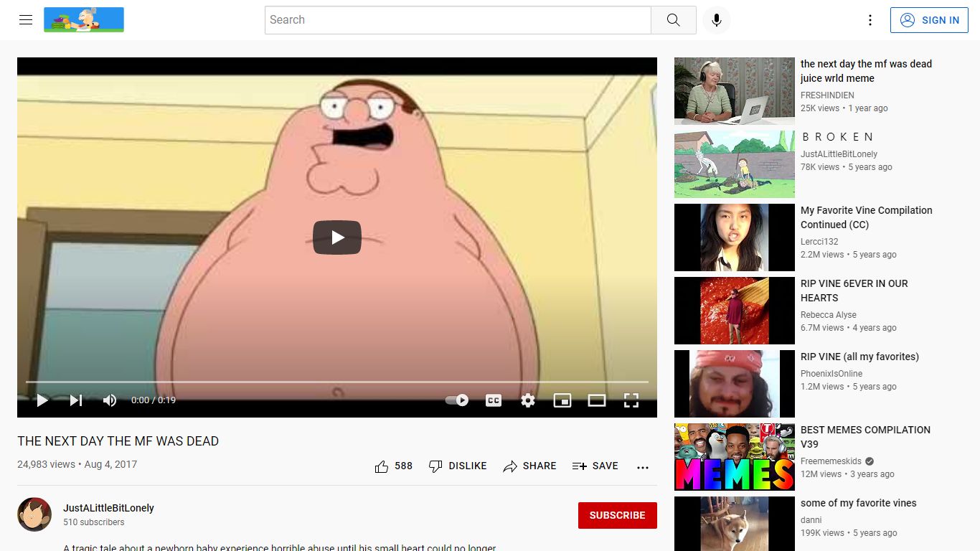Open PhoenixIsOnline channel name
The width and height of the screenshot is (980, 551).
pos(831,374)
